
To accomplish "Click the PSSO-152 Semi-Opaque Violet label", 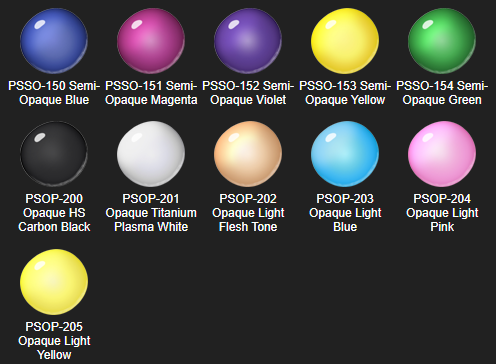I will (x=248, y=93).
